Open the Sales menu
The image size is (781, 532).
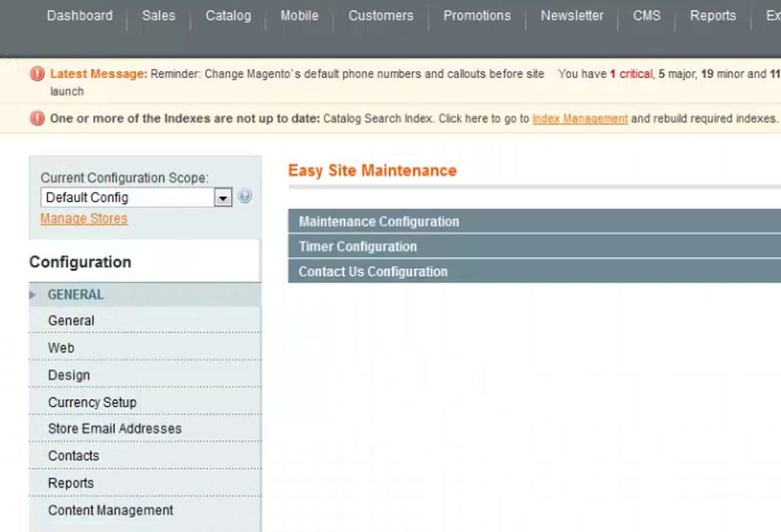[158, 16]
